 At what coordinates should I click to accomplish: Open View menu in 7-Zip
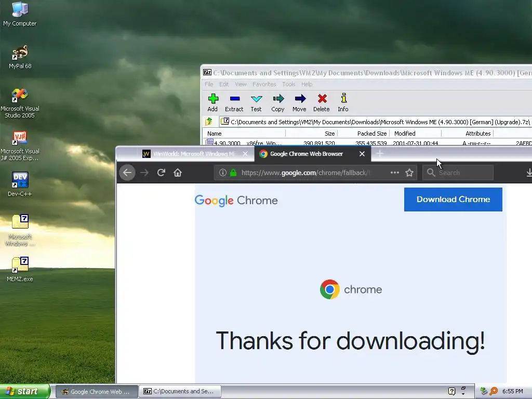click(x=241, y=84)
